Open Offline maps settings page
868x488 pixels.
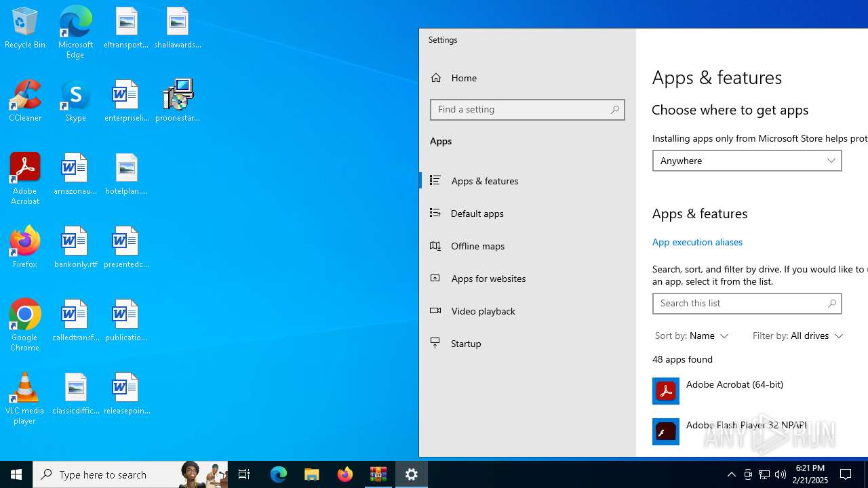click(528, 245)
